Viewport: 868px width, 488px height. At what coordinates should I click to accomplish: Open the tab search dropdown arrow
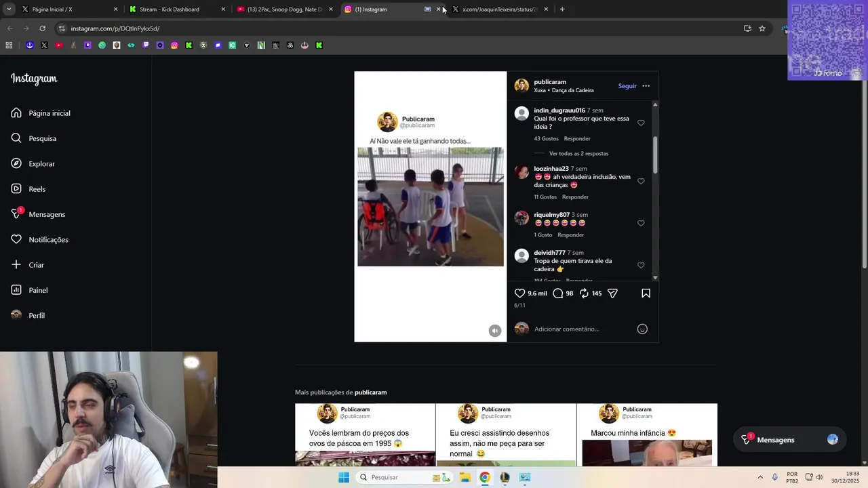9,9
